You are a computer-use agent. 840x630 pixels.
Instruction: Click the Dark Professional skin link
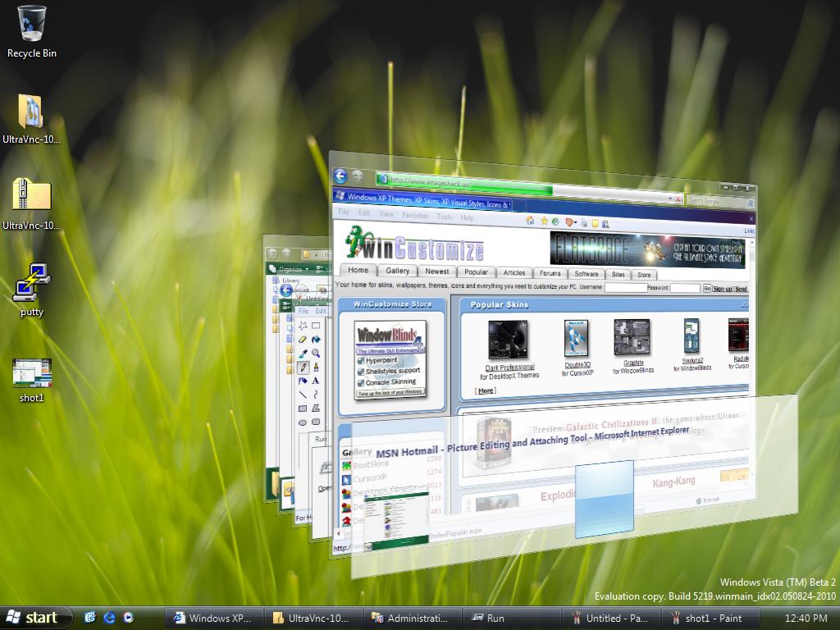(509, 367)
